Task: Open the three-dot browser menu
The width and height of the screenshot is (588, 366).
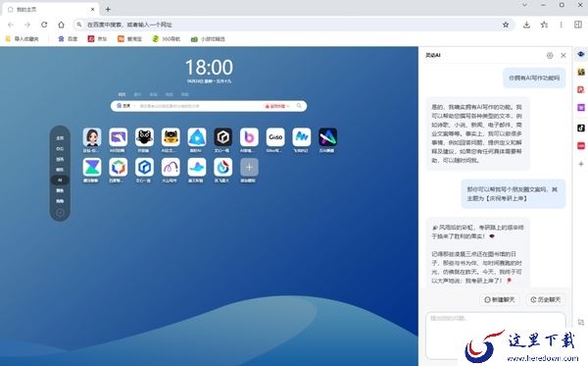Action: 561,25
